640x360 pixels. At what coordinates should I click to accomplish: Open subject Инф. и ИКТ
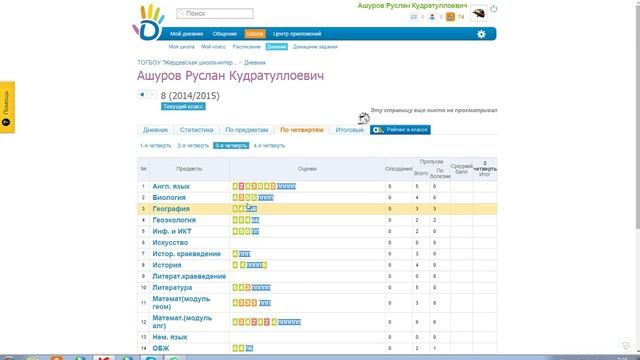[172, 231]
